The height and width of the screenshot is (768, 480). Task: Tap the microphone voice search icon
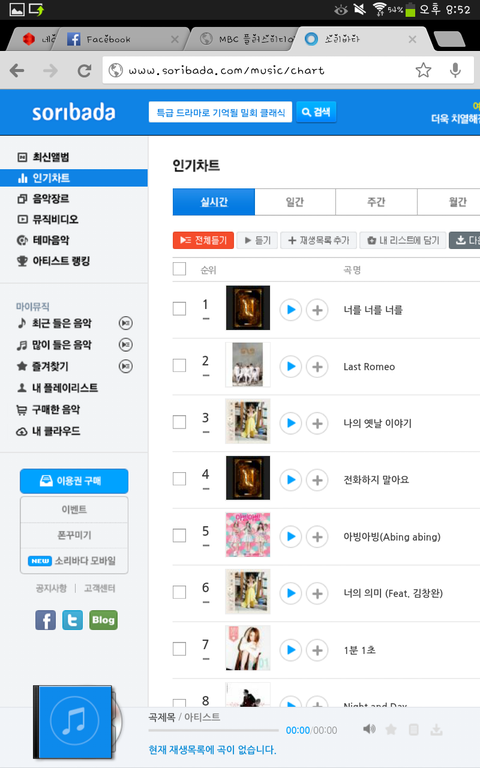pyautogui.click(x=456, y=71)
